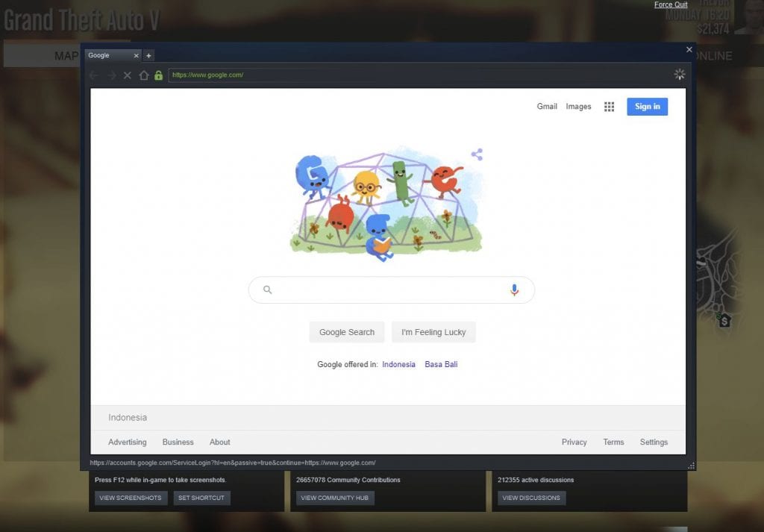Select the Google tab

pyautogui.click(x=113, y=55)
